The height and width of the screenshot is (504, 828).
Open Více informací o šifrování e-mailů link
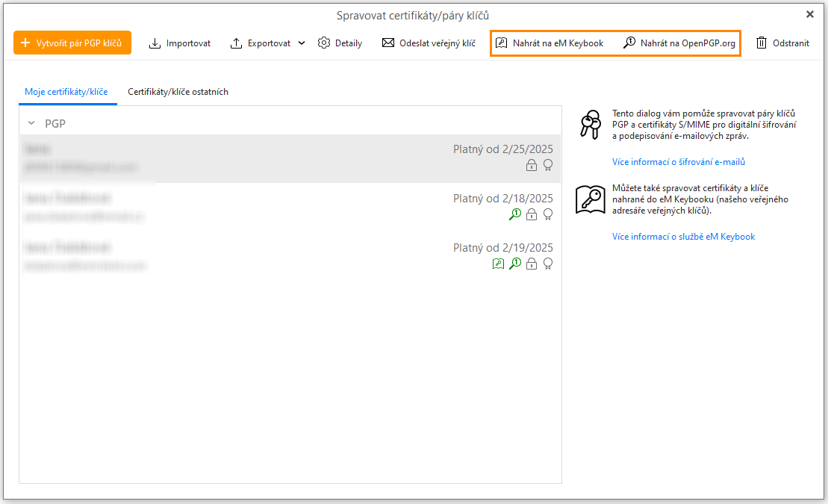click(678, 162)
